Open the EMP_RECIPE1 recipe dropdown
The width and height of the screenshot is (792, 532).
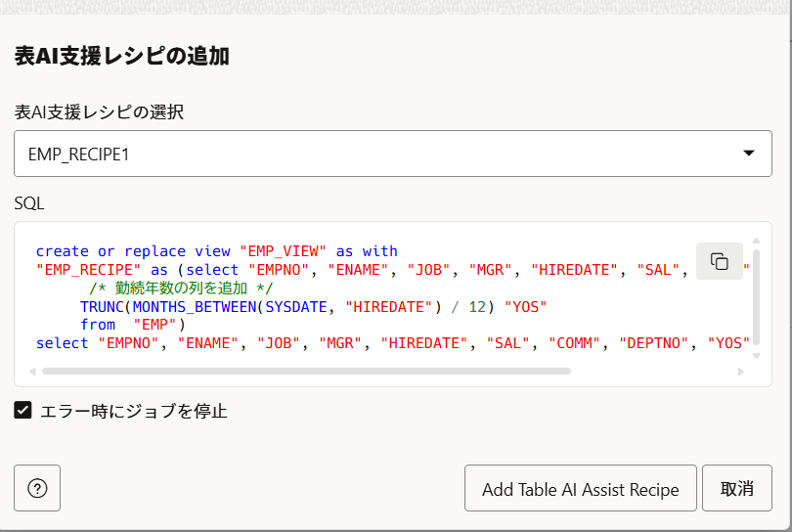(393, 154)
